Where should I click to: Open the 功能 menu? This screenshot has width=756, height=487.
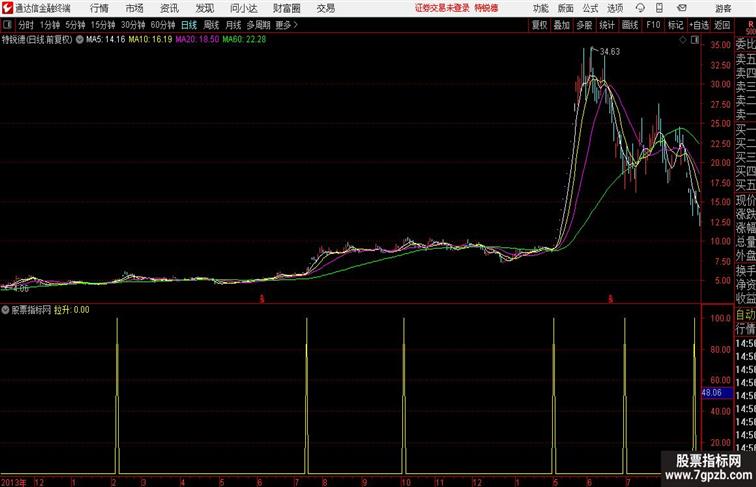(540, 8)
